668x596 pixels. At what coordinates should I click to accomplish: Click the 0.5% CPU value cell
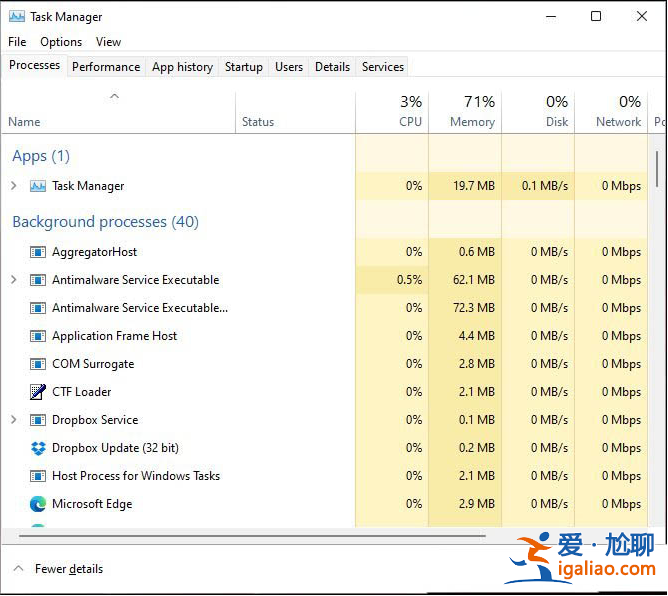point(392,280)
